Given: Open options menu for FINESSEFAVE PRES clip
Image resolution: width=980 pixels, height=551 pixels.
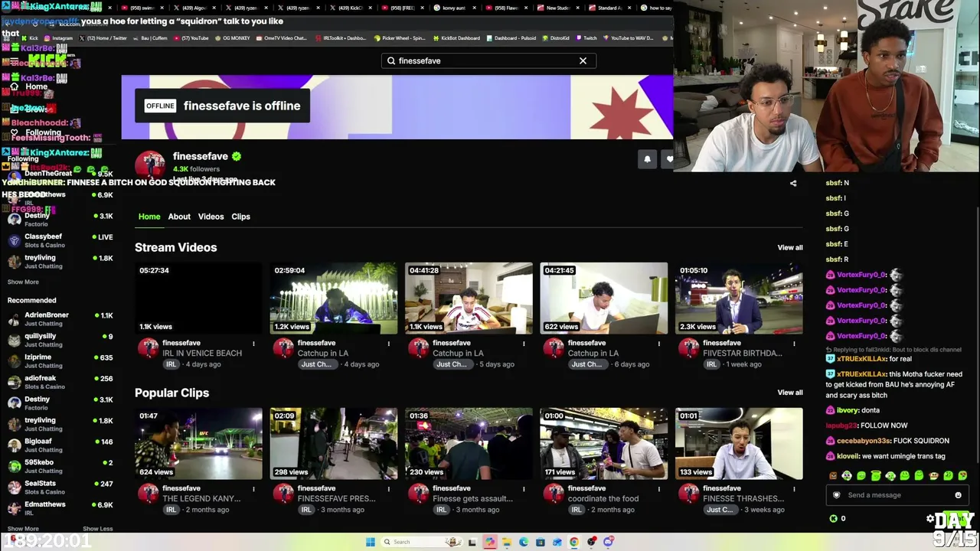Looking at the screenshot, I should click(x=388, y=489).
